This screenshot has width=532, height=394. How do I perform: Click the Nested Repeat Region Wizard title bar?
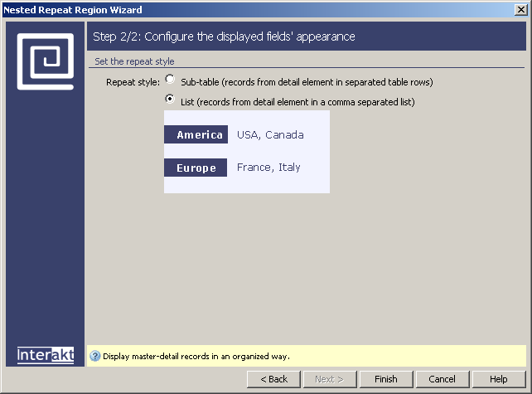(x=249, y=10)
